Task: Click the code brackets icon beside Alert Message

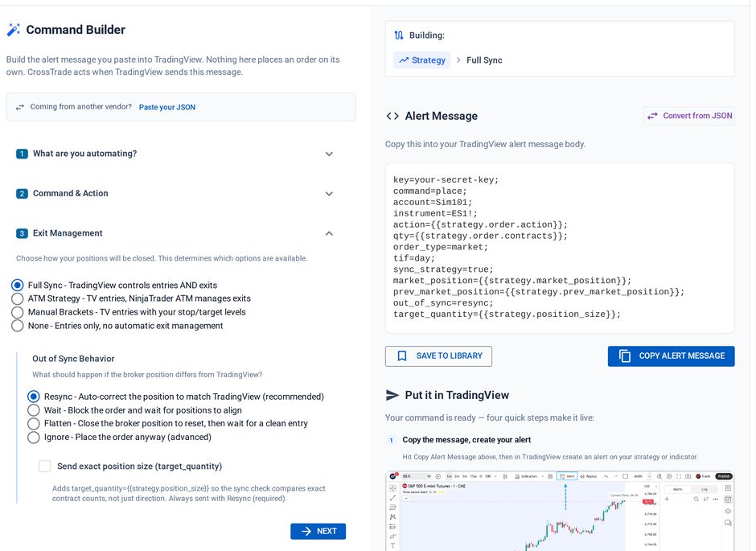Action: pyautogui.click(x=392, y=116)
